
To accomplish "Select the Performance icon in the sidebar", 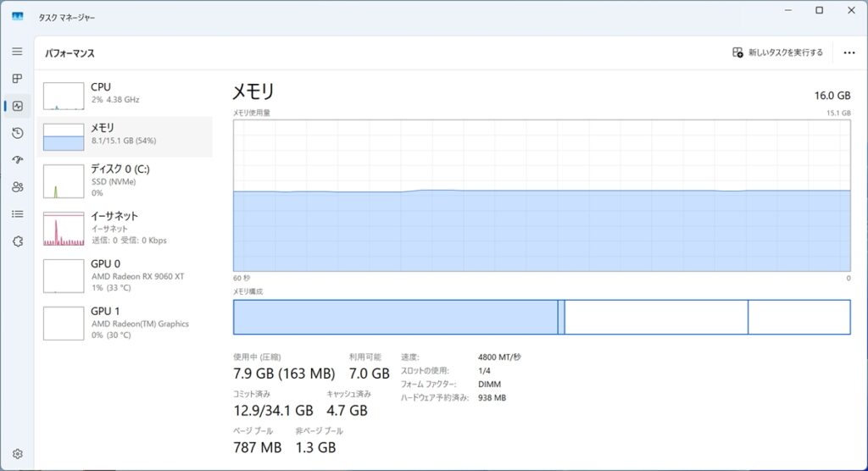I will click(x=17, y=106).
